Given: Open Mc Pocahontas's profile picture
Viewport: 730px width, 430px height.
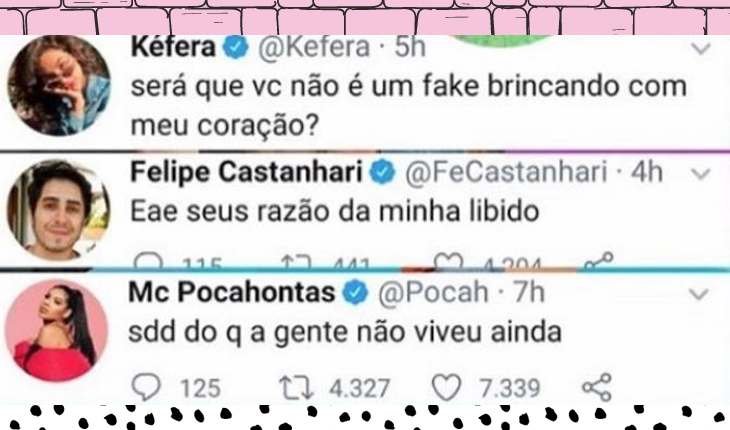Looking at the screenshot, I should pyautogui.click(x=56, y=330).
